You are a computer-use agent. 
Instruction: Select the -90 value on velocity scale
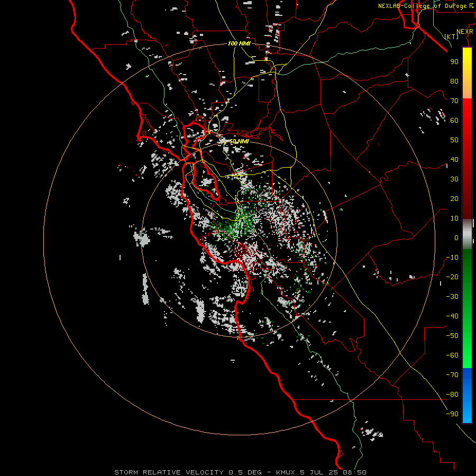[452, 414]
